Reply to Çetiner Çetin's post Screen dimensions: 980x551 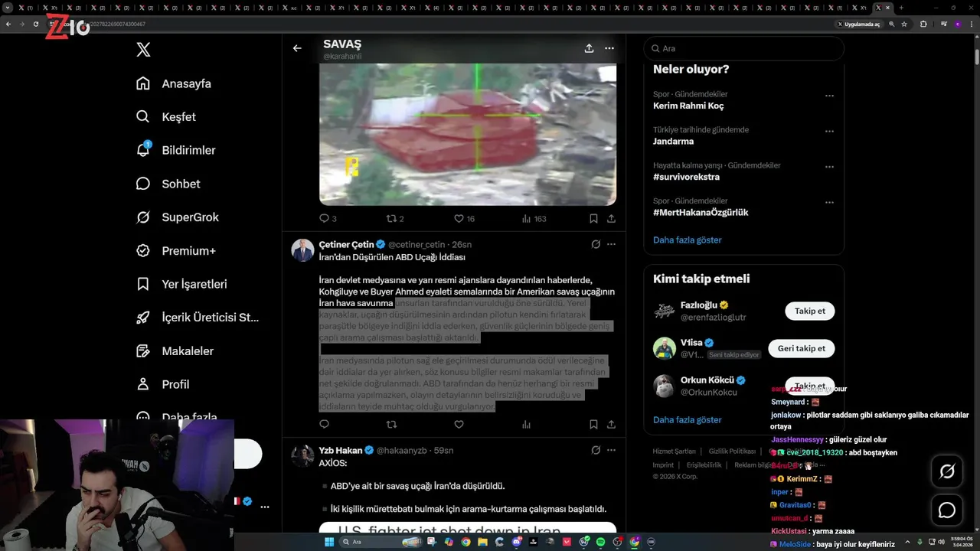click(x=324, y=424)
